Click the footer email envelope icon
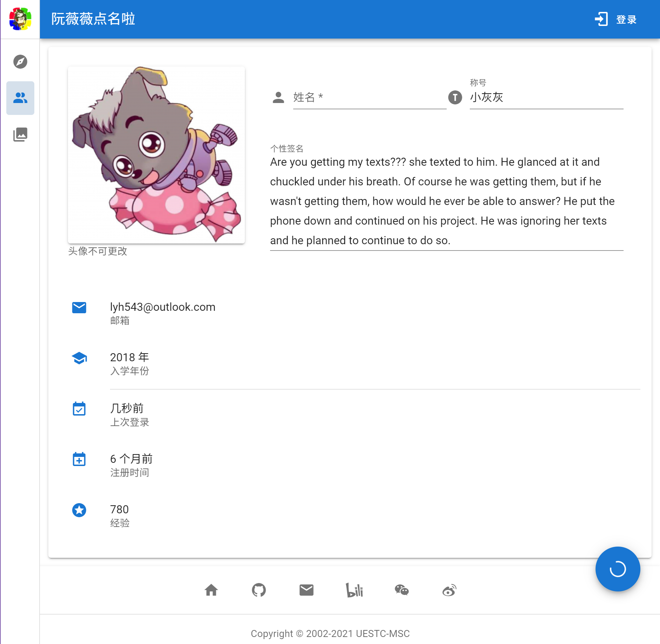The image size is (660, 644). [307, 590]
